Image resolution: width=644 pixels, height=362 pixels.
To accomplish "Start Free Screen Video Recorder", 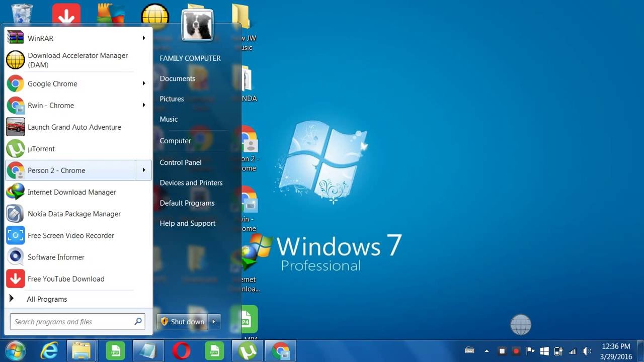I will click(77, 235).
